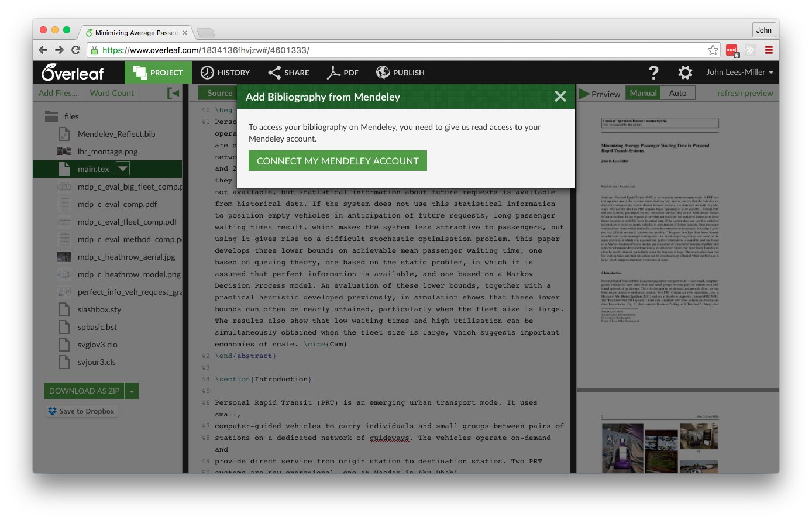
Task: Open mdp_c_eval_method_comp file
Action: coord(129,239)
